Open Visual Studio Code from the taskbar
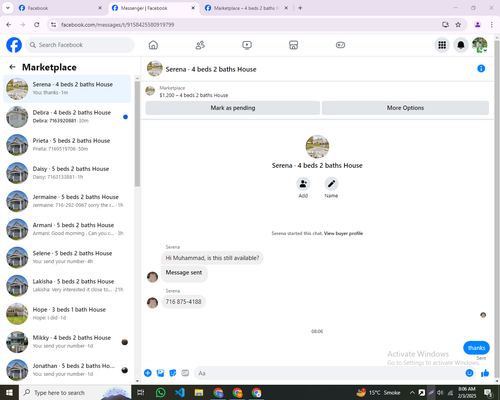This screenshot has height=400, width=500. [x=180, y=392]
